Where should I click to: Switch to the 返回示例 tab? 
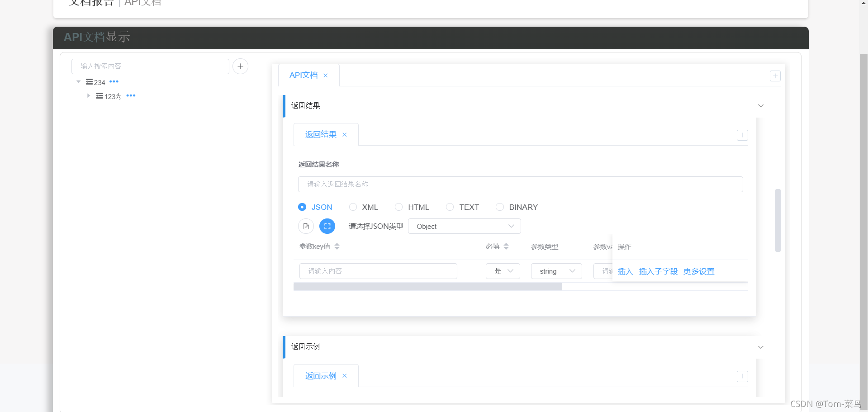coord(321,376)
